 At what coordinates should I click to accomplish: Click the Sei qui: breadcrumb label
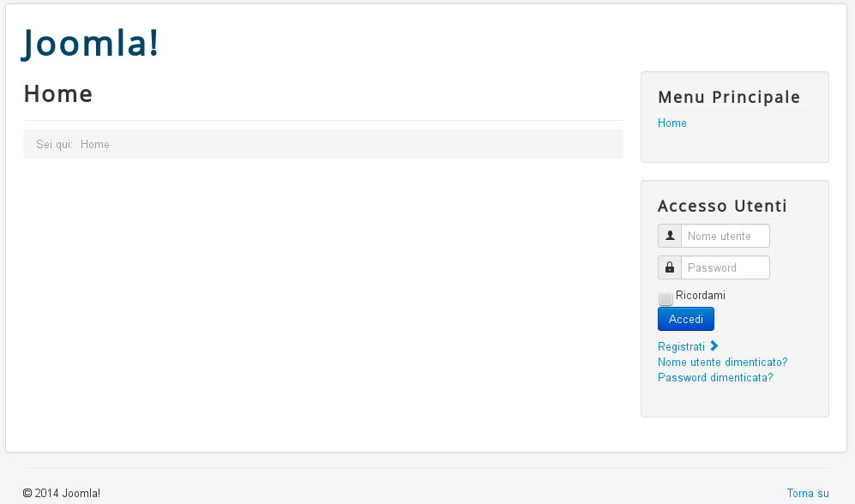point(55,144)
